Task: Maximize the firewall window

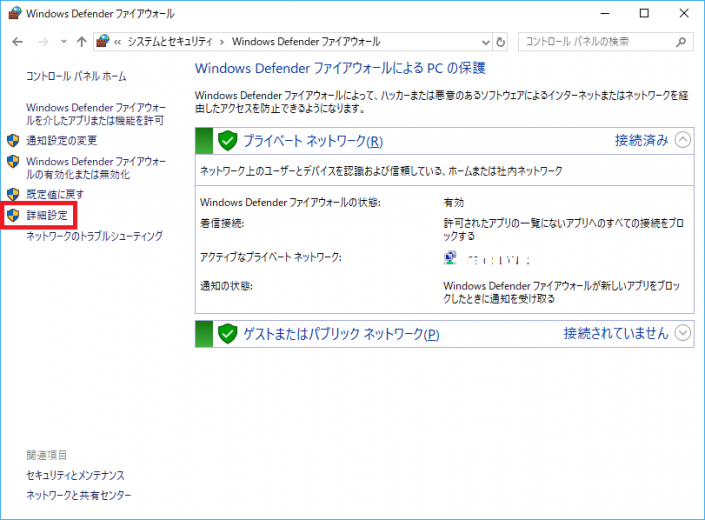Action: point(644,13)
